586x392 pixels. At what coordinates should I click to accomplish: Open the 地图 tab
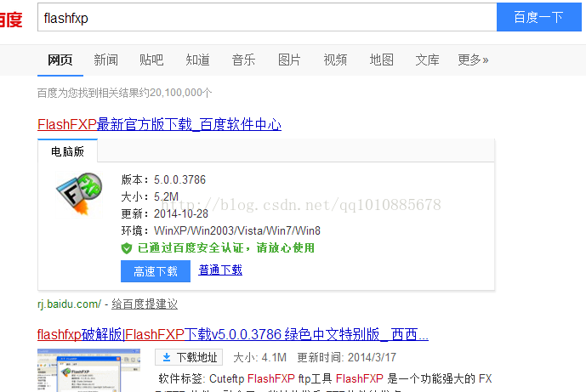(382, 60)
